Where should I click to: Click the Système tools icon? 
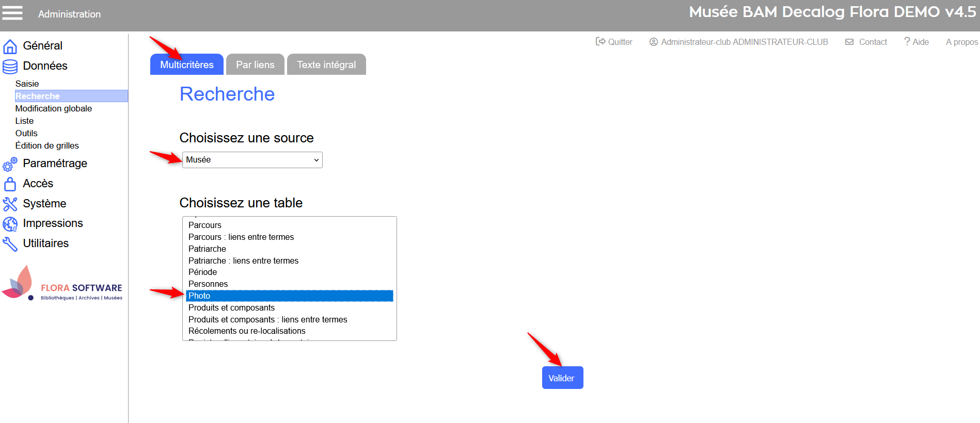point(10,204)
